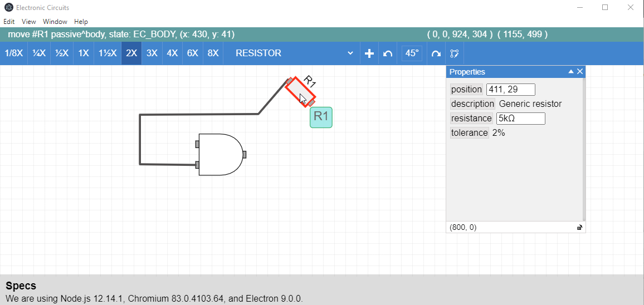
Task: Click the AND gate upper input pin
Action: click(x=197, y=144)
